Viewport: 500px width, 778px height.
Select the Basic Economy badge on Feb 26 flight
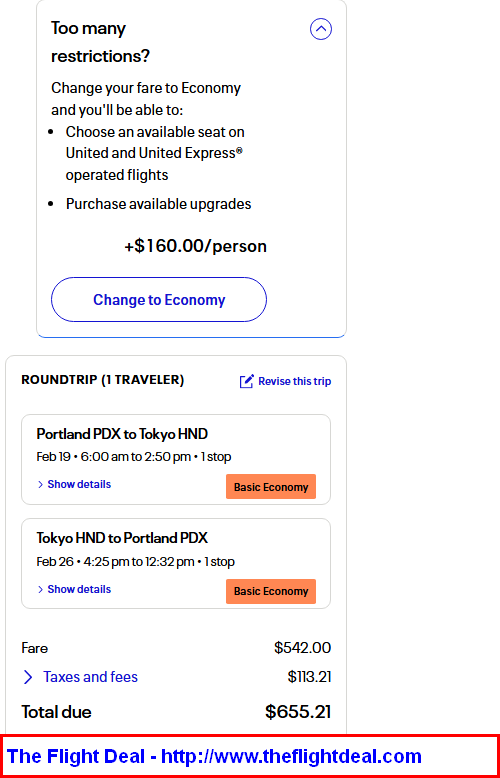[271, 591]
